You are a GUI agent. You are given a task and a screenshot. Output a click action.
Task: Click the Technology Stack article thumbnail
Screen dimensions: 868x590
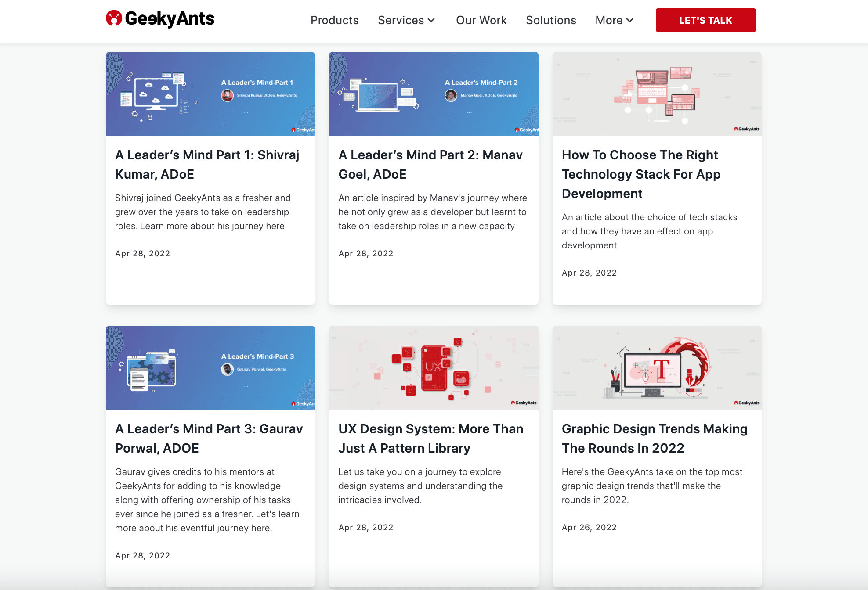click(657, 94)
